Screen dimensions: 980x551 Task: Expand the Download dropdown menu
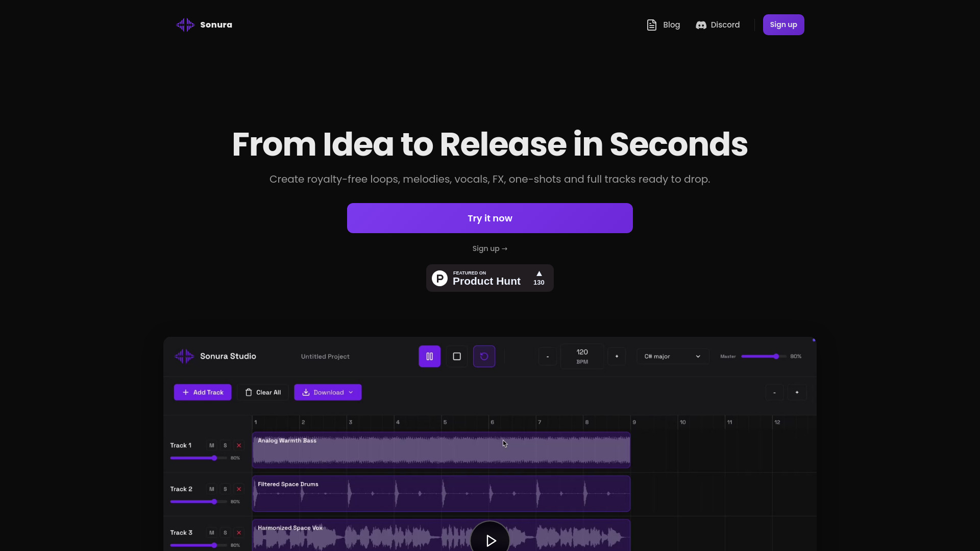[328, 392]
